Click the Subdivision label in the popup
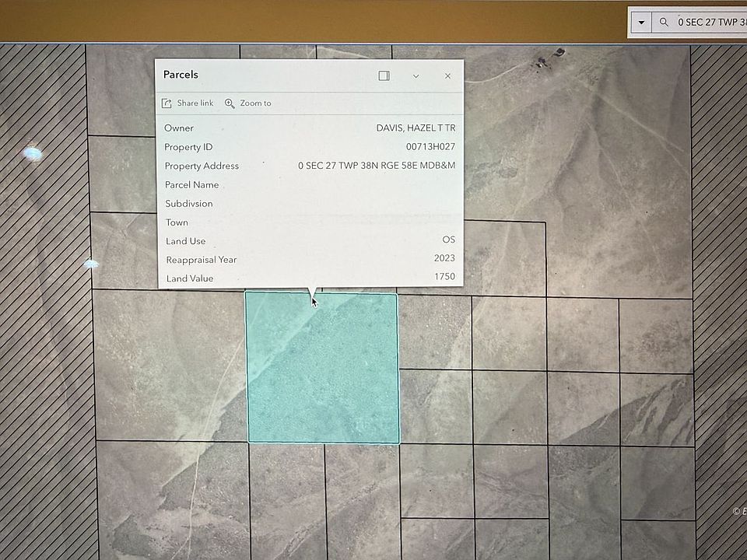The image size is (747, 560). point(188,203)
